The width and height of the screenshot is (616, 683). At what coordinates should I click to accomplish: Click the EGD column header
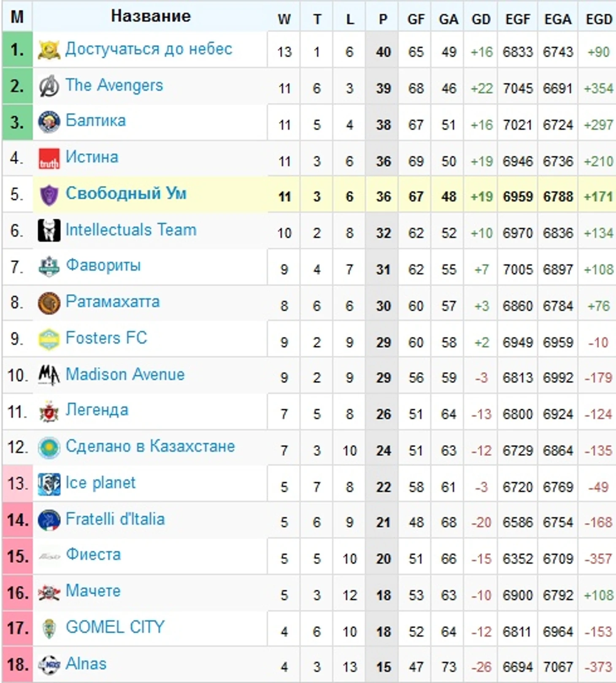(x=598, y=19)
